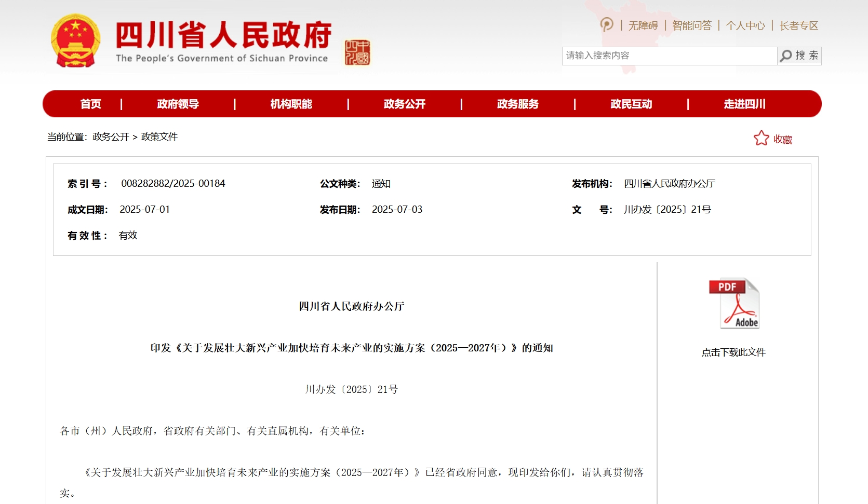
Task: Open the 长者专区 seniors section
Action: point(798,25)
